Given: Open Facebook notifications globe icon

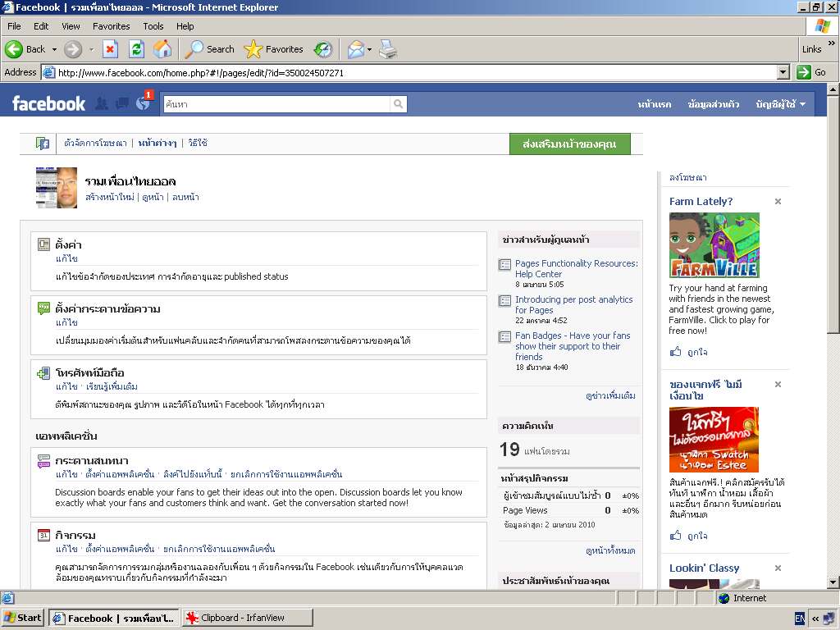Looking at the screenshot, I should (x=144, y=103).
